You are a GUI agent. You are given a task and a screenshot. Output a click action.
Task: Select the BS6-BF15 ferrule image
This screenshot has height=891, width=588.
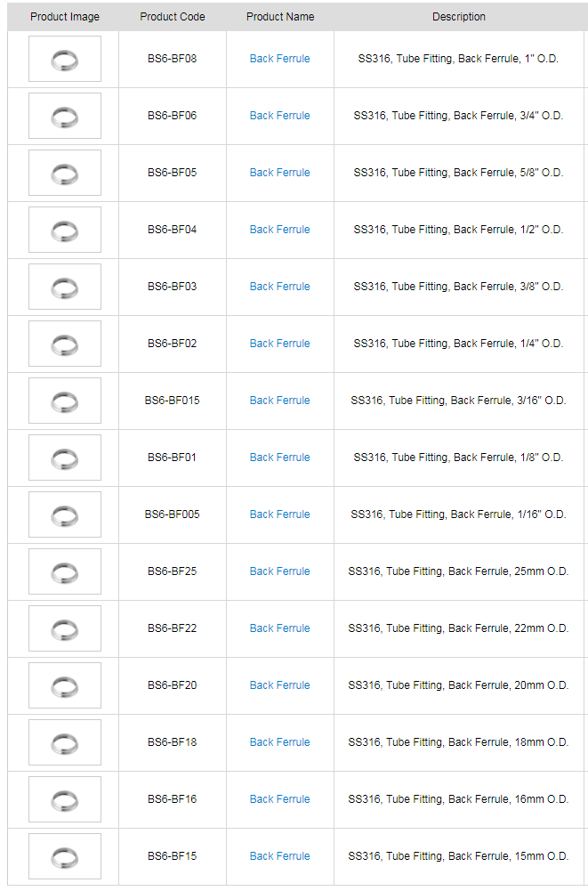pyautogui.click(x=64, y=856)
